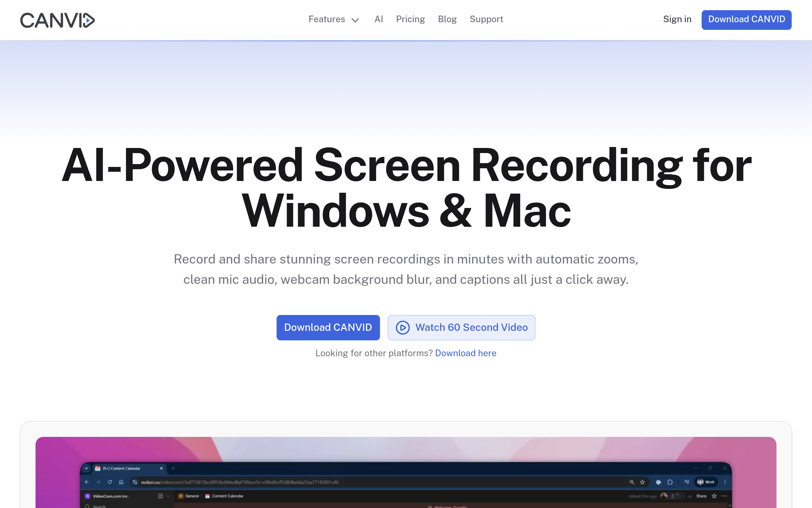Click Download CANVID in the navigation bar
Viewport: 812px width, 508px height.
[x=746, y=20]
